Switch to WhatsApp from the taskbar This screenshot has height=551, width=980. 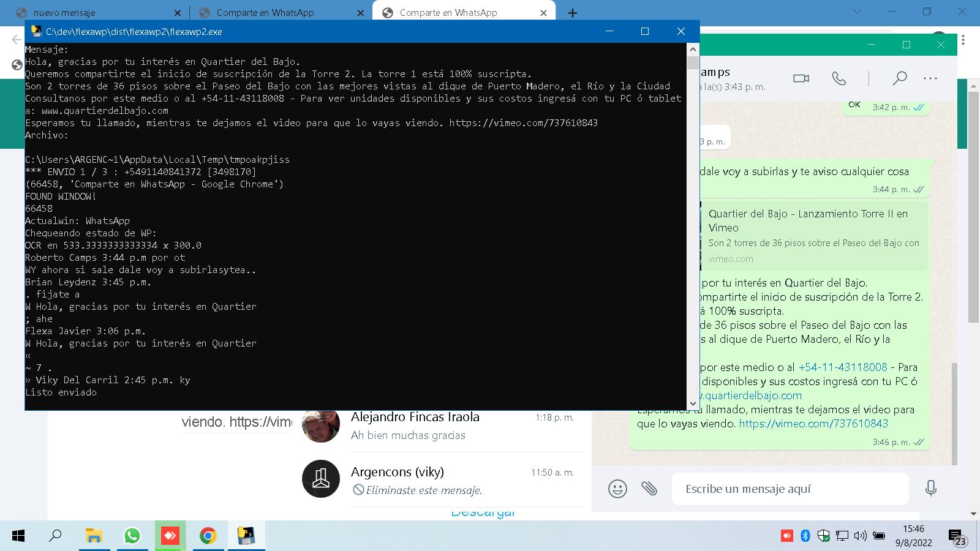coord(132,536)
